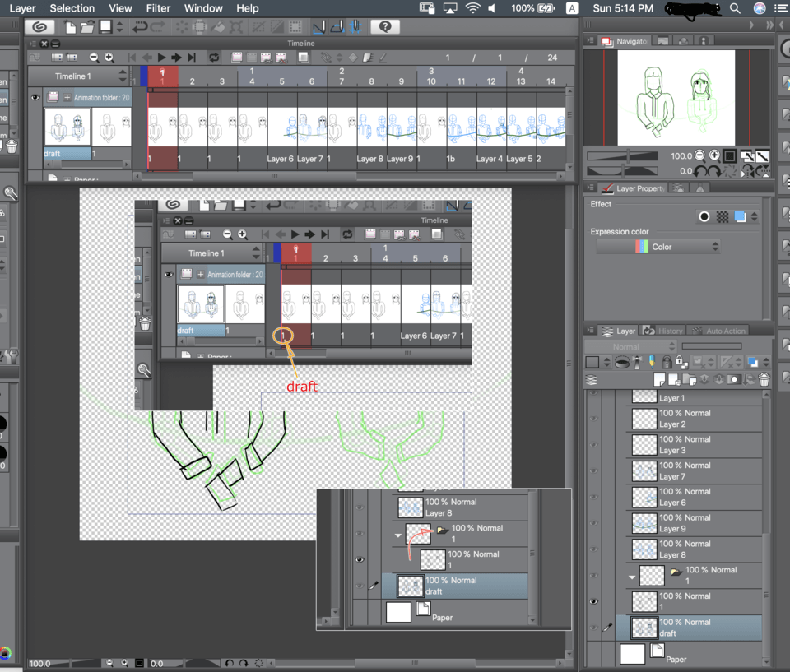Collapse folder 1 in Layer panel
The image size is (790, 672).
tap(632, 576)
